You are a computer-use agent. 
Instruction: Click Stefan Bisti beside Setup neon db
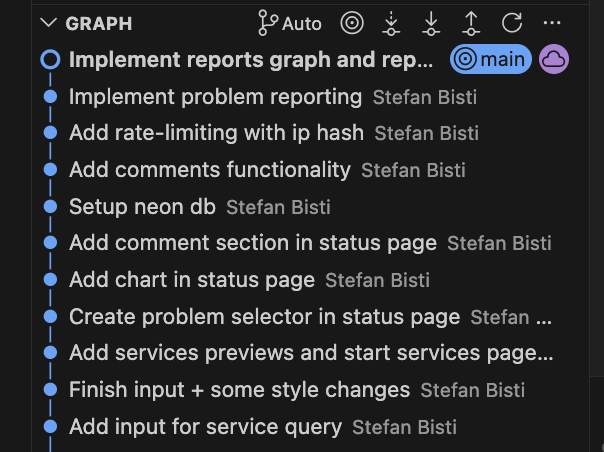click(x=279, y=207)
